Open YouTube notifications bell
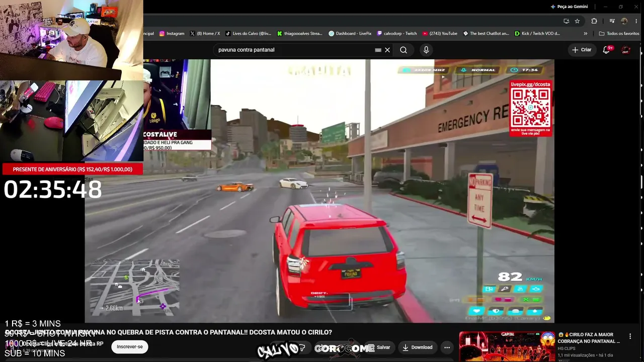Screen dimensions: 644x362 pyautogui.click(x=607, y=50)
